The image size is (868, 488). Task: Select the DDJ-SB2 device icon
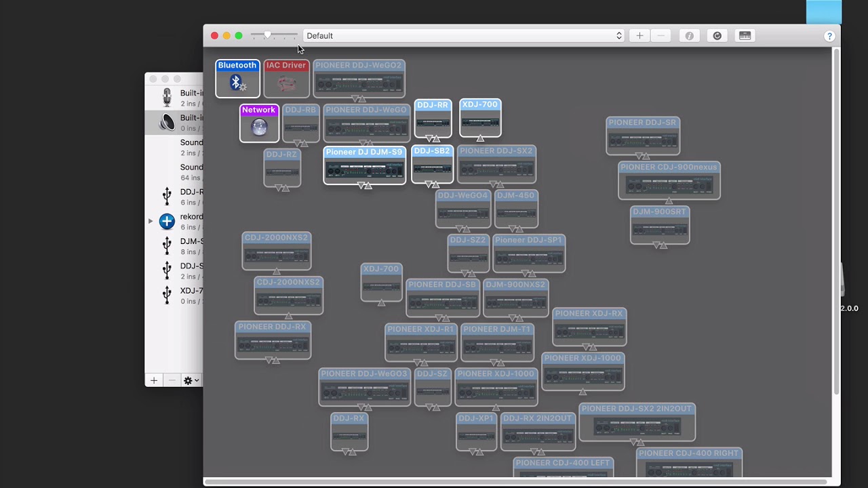(x=432, y=164)
